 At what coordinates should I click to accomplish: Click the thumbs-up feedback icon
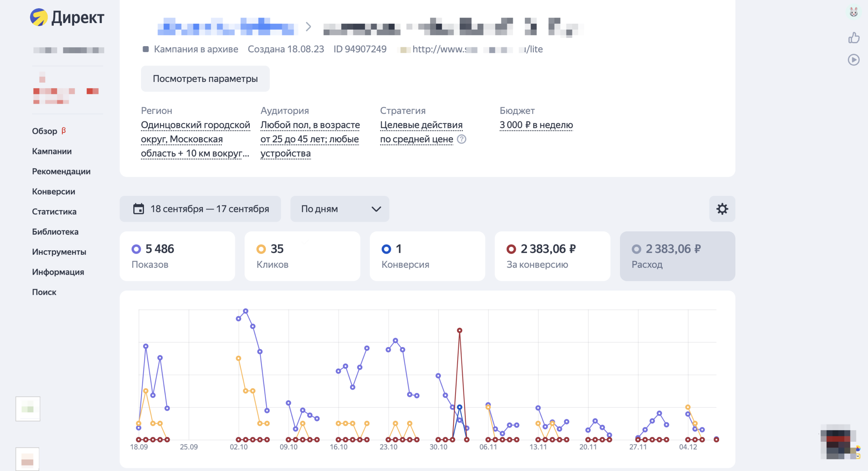pos(854,38)
